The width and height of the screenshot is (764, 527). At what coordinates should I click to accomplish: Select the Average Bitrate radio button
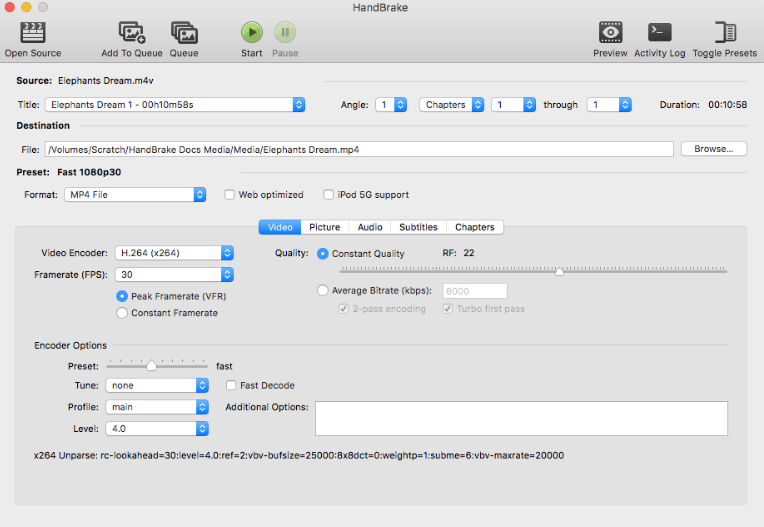(x=323, y=291)
